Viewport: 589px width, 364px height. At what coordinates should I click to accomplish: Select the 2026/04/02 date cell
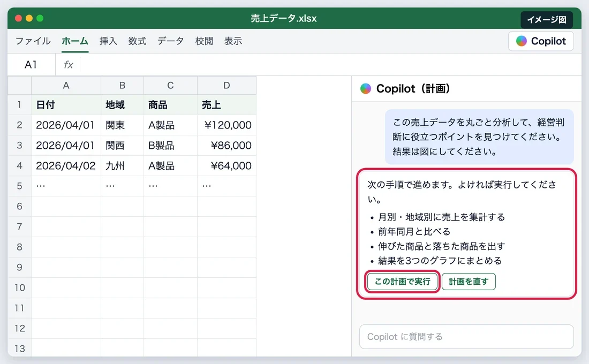(x=66, y=165)
